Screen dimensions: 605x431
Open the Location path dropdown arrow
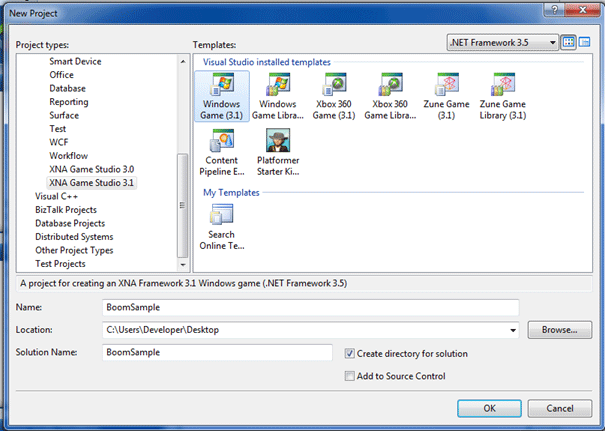513,330
